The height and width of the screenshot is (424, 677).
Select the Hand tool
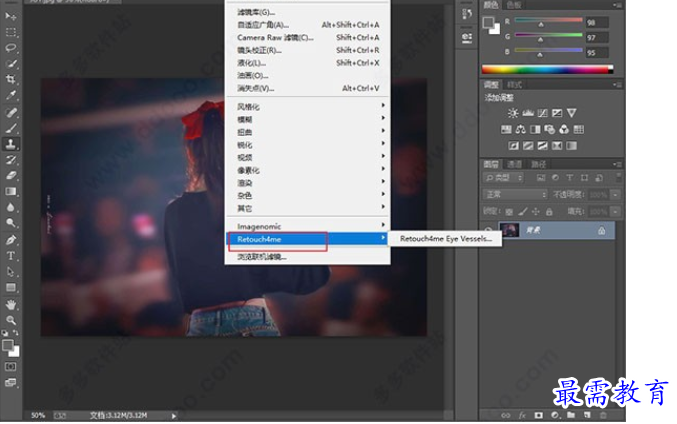tap(11, 304)
